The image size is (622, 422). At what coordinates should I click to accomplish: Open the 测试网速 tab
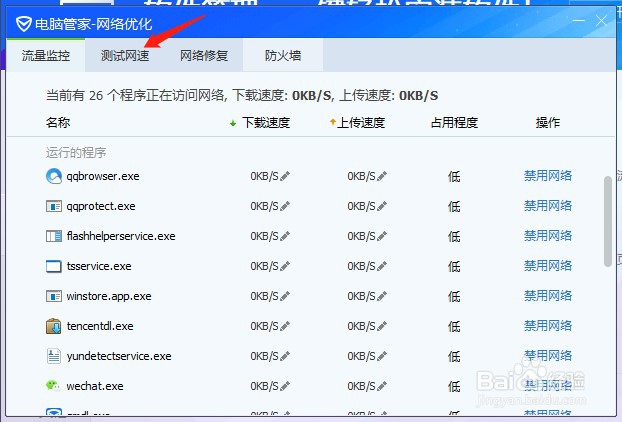coord(125,56)
